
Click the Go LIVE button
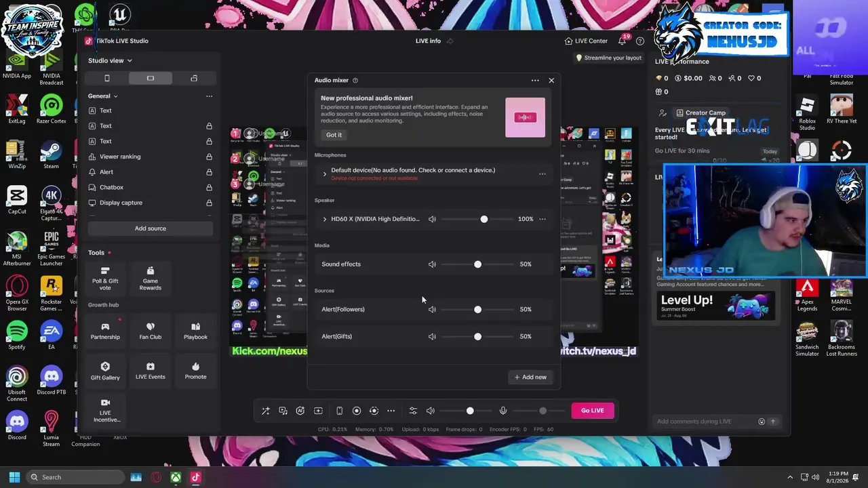pyautogui.click(x=592, y=410)
